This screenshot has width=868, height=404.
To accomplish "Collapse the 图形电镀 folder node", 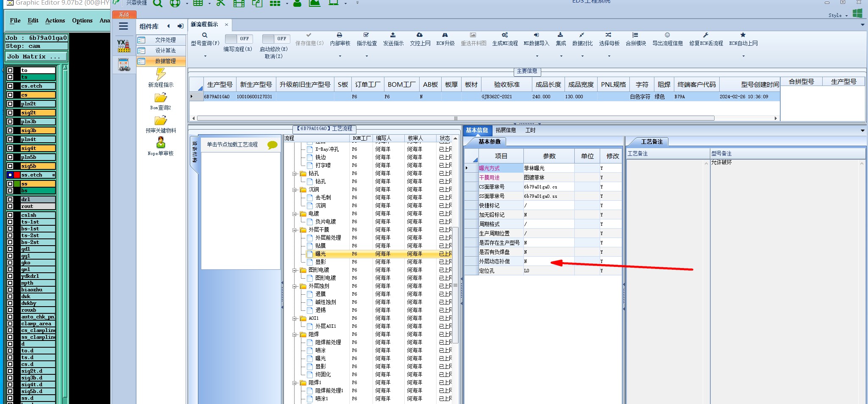I will tap(294, 270).
